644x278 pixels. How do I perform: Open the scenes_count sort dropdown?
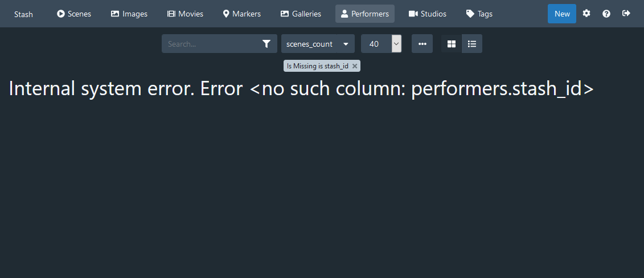(318, 43)
